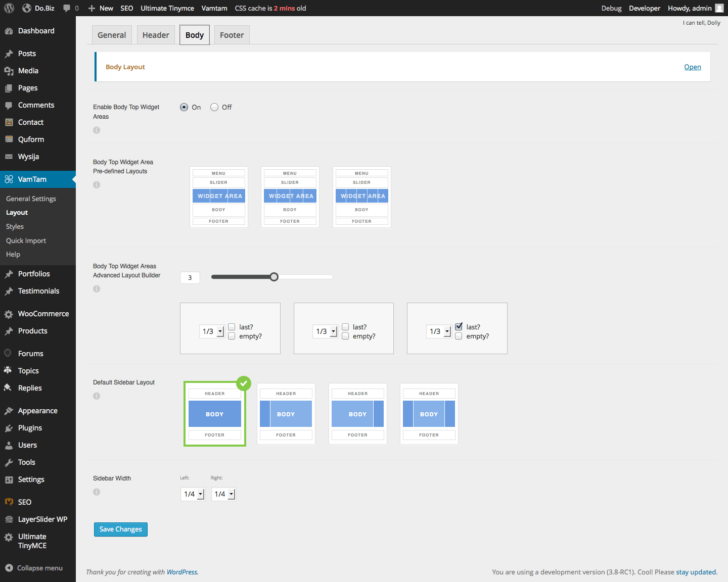Click the Collapse menu arrow icon
Viewport: 728px width, 582px height.
coord(9,568)
